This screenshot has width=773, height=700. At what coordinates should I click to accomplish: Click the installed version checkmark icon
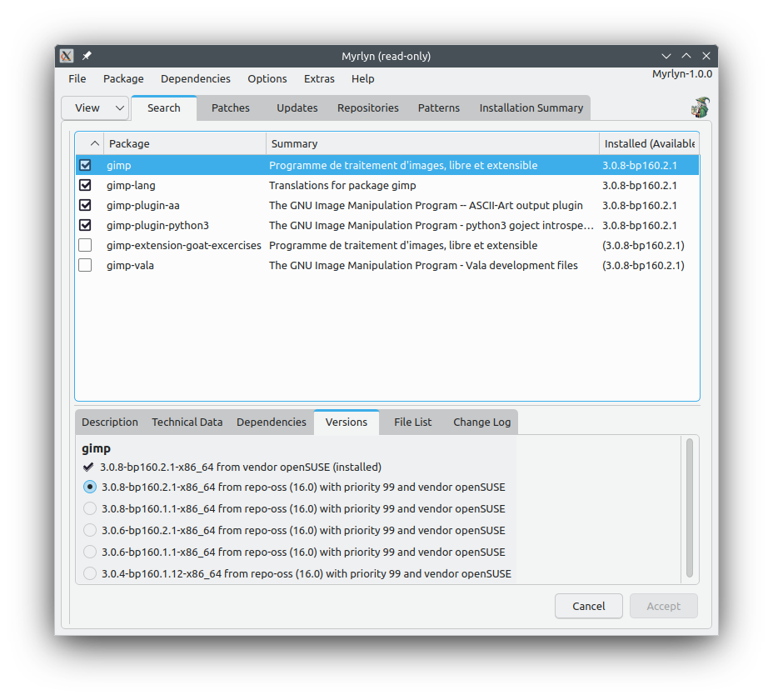tap(89, 467)
